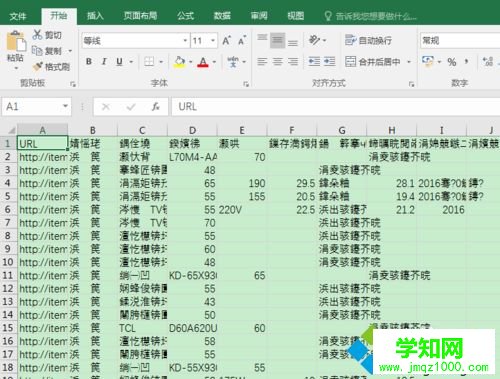Click the phonetic guide wén icon

[233, 61]
